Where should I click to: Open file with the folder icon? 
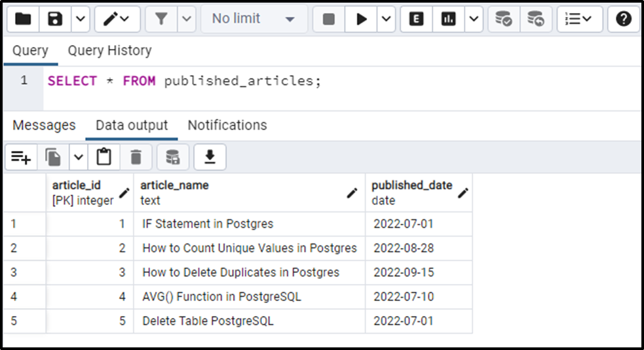click(23, 19)
